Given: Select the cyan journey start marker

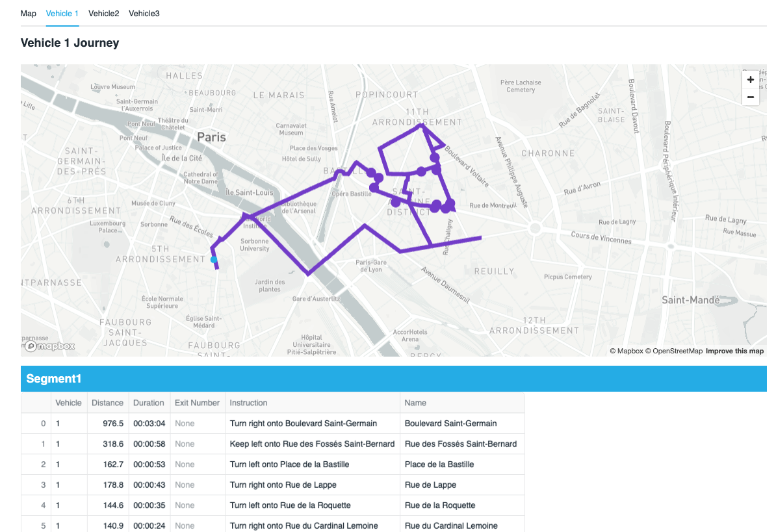Looking at the screenshot, I should [214, 259].
